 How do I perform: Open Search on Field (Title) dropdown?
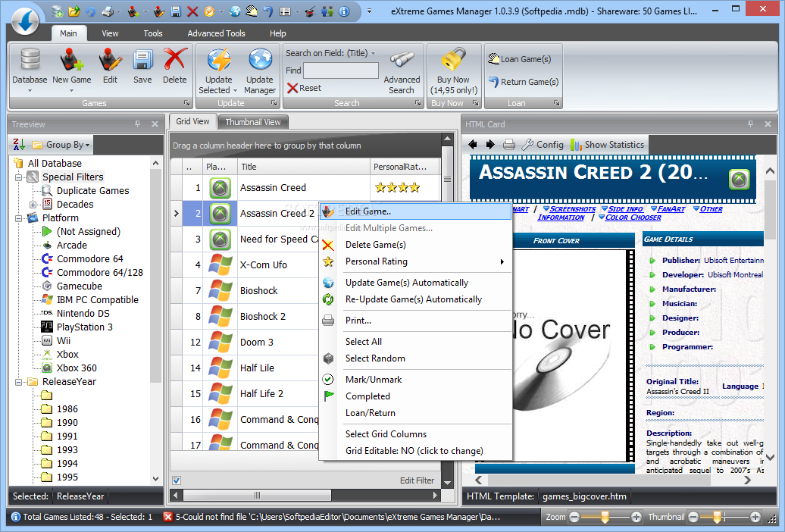click(330, 53)
